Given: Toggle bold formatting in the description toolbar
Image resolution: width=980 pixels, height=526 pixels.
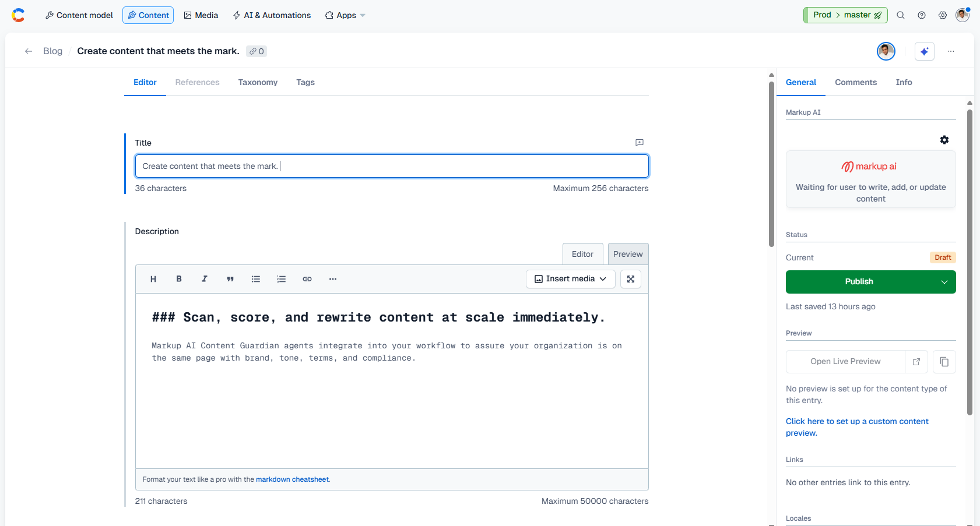Looking at the screenshot, I should [x=179, y=279].
